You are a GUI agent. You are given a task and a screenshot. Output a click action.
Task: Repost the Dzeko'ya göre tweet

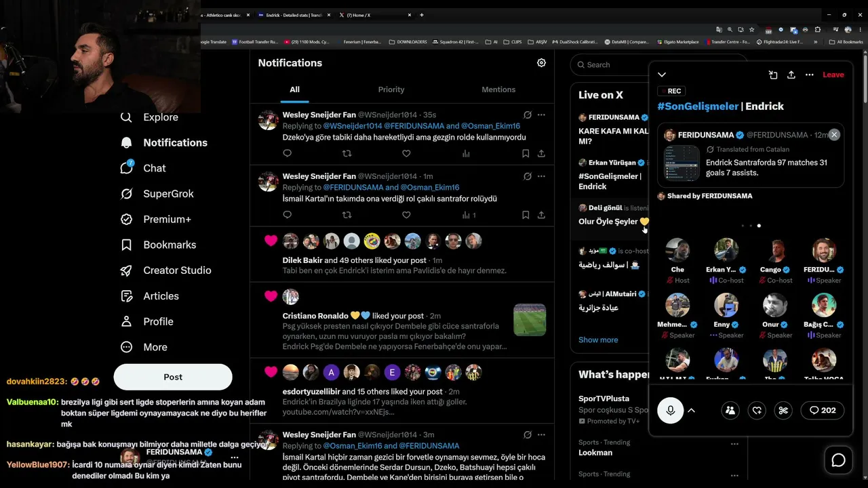(x=347, y=154)
